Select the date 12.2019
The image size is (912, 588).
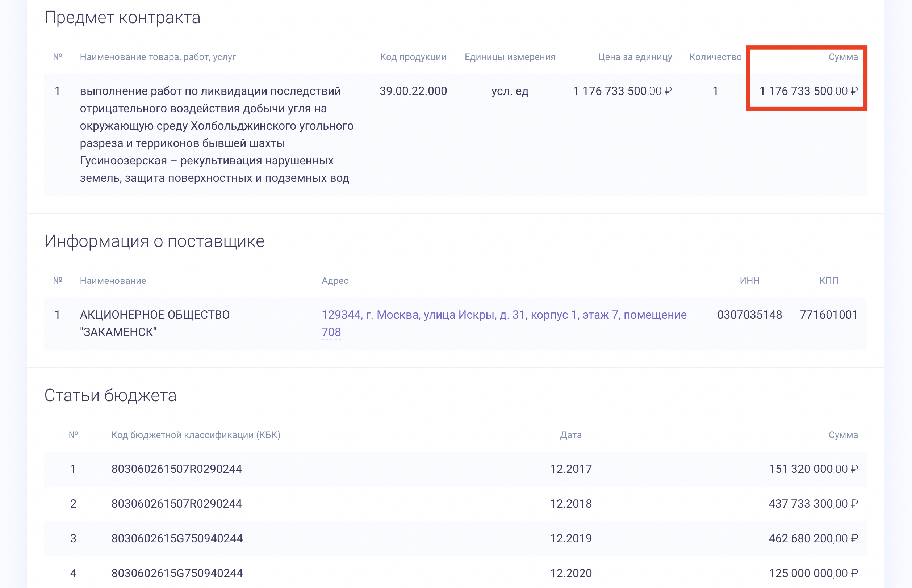tap(571, 538)
